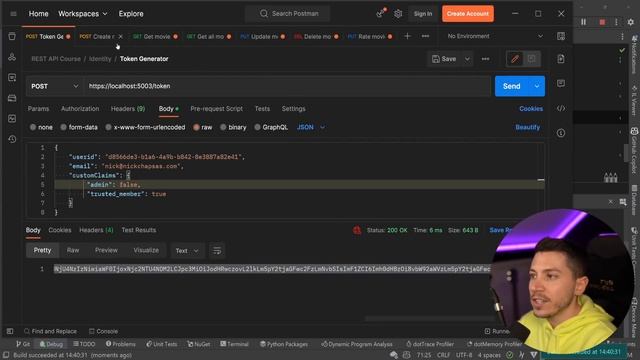The width and height of the screenshot is (640, 360).
Task: Open request actions ellipsis next to Save
Action: [x=485, y=59]
